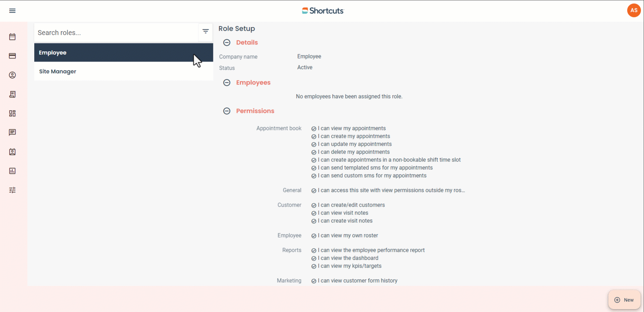
Task: Click the Search roles input field
Action: coord(116,33)
